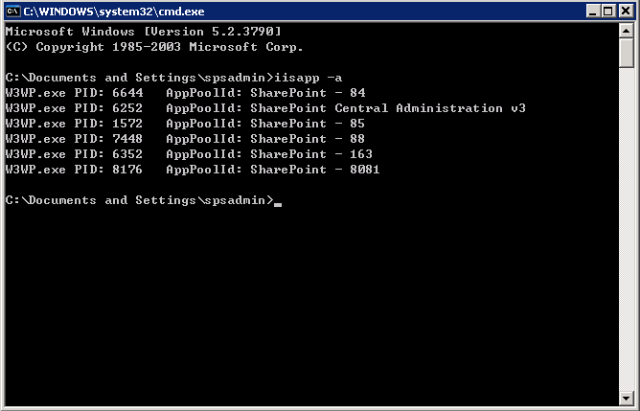Click the SharePoint - 88 app pool text

point(307,139)
